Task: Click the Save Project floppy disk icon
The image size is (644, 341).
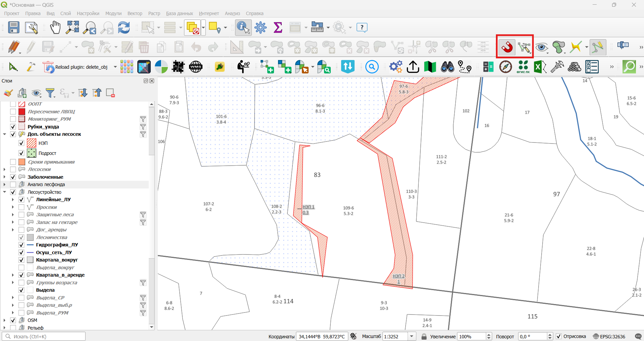Action: point(14,27)
